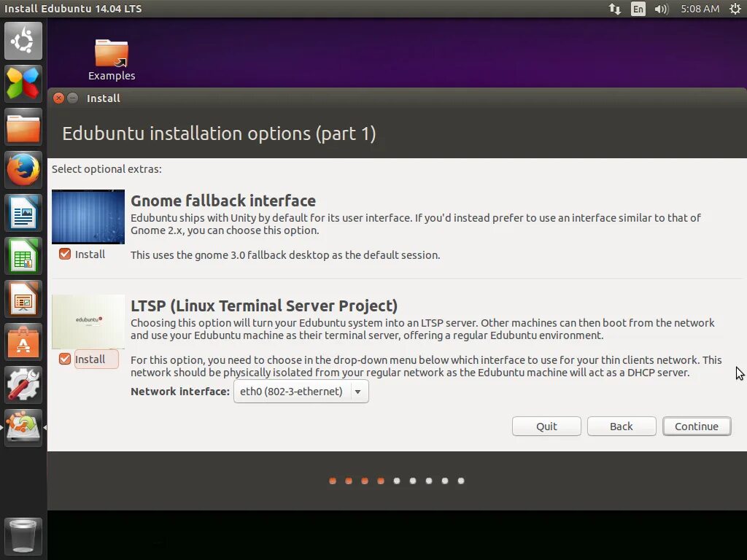Launch Firefox web browser

coord(23,170)
